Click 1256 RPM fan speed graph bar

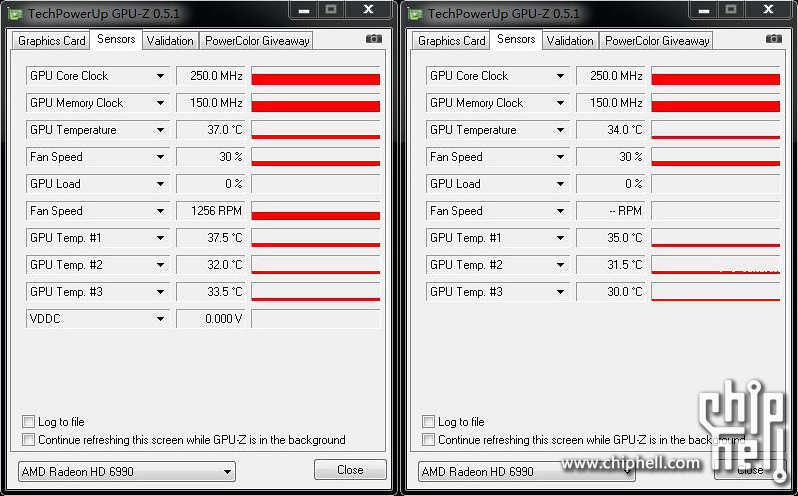[x=316, y=211]
